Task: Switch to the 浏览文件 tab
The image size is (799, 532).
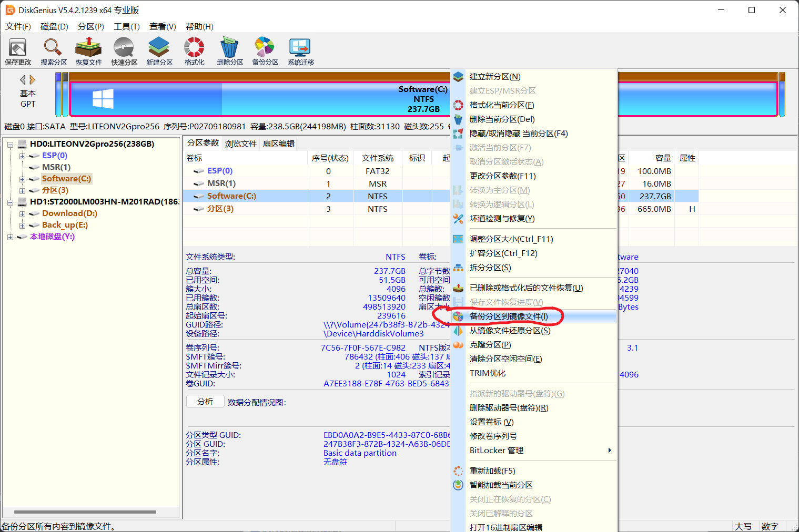Action: pyautogui.click(x=241, y=144)
